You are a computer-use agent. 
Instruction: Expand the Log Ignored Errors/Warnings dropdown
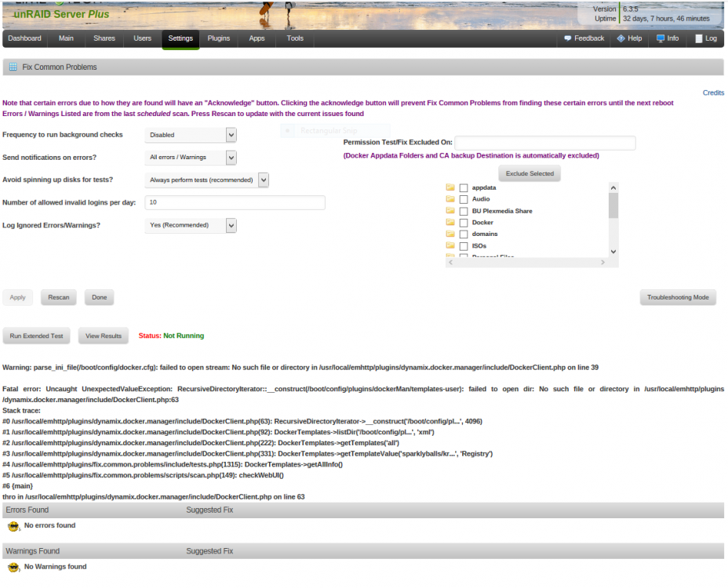tap(191, 225)
